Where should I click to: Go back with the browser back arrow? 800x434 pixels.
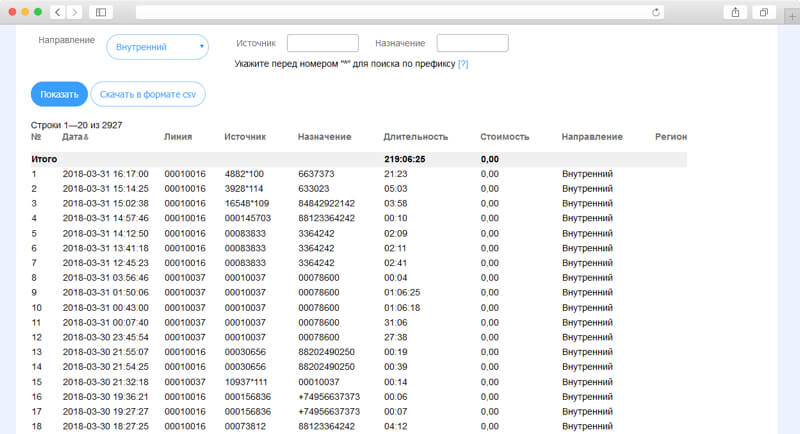[x=58, y=12]
